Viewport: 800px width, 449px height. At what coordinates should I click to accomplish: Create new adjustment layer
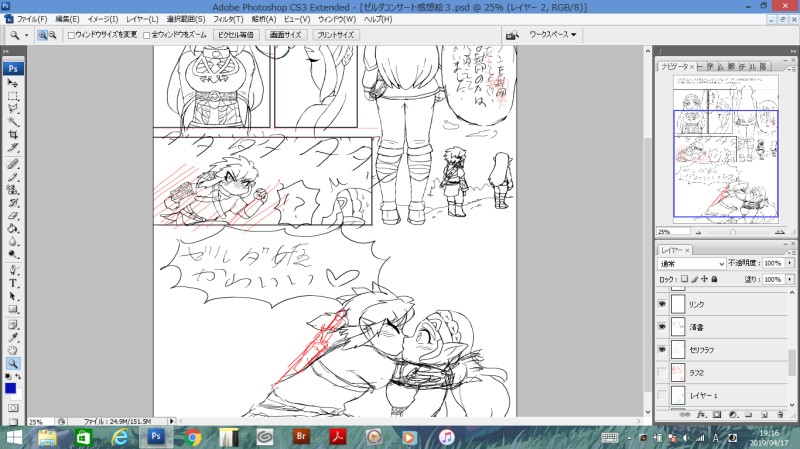tap(733, 415)
